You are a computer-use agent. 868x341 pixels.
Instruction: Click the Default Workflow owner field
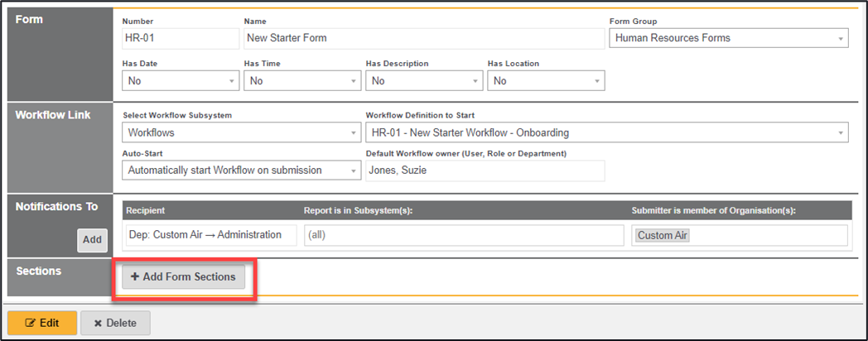pyautogui.click(x=485, y=170)
